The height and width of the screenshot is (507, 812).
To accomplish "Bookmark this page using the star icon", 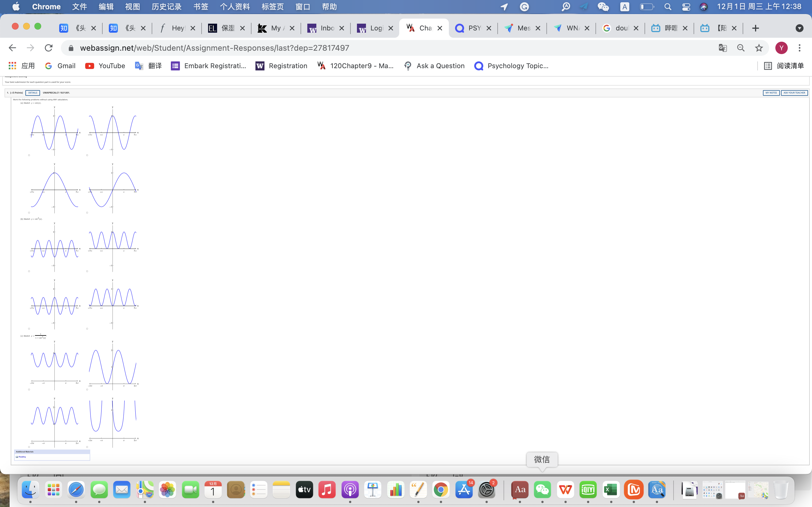I will [759, 48].
